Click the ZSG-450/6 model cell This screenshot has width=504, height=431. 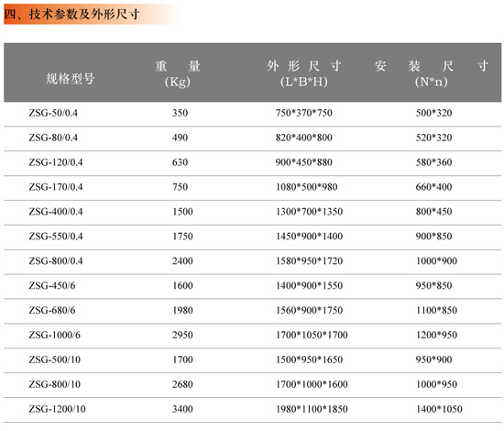tap(52, 285)
